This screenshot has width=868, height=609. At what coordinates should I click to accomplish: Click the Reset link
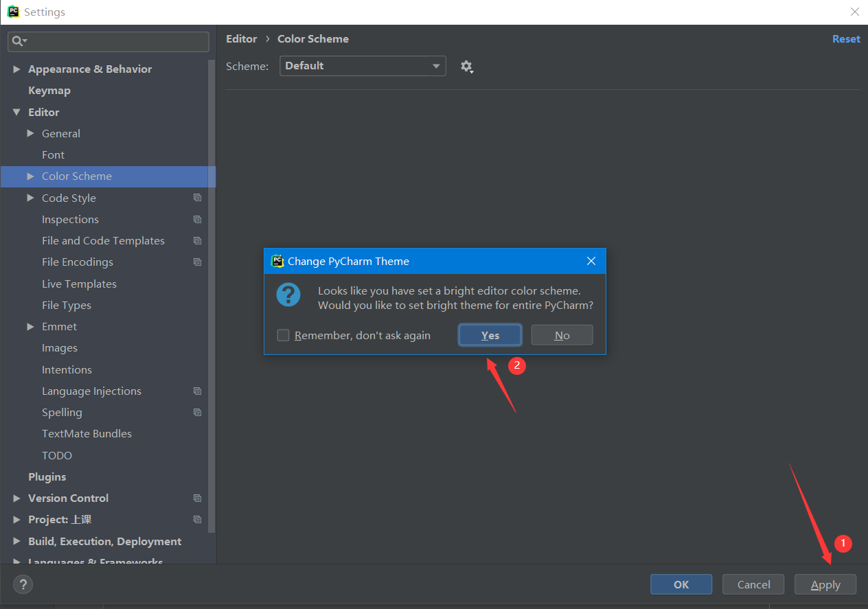(846, 39)
